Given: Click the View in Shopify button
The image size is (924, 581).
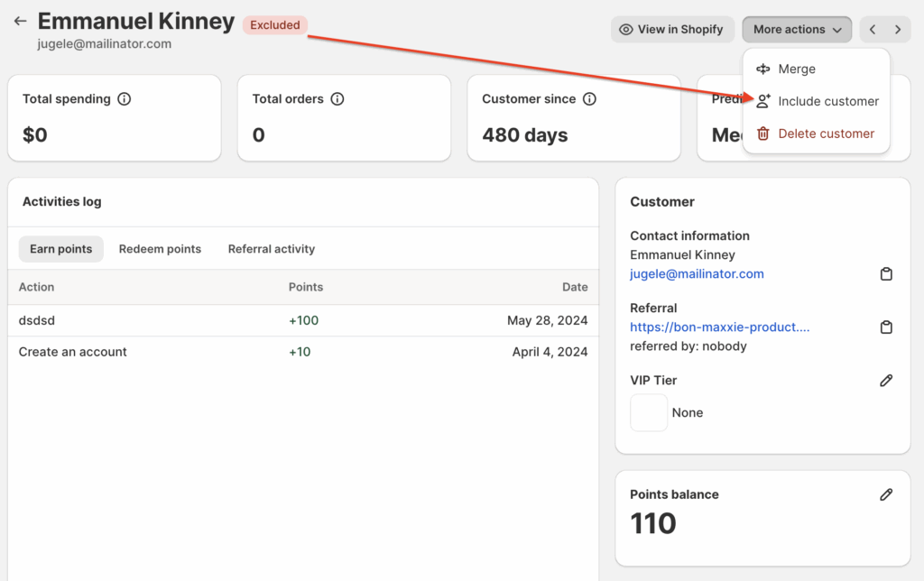Looking at the screenshot, I should pyautogui.click(x=671, y=30).
